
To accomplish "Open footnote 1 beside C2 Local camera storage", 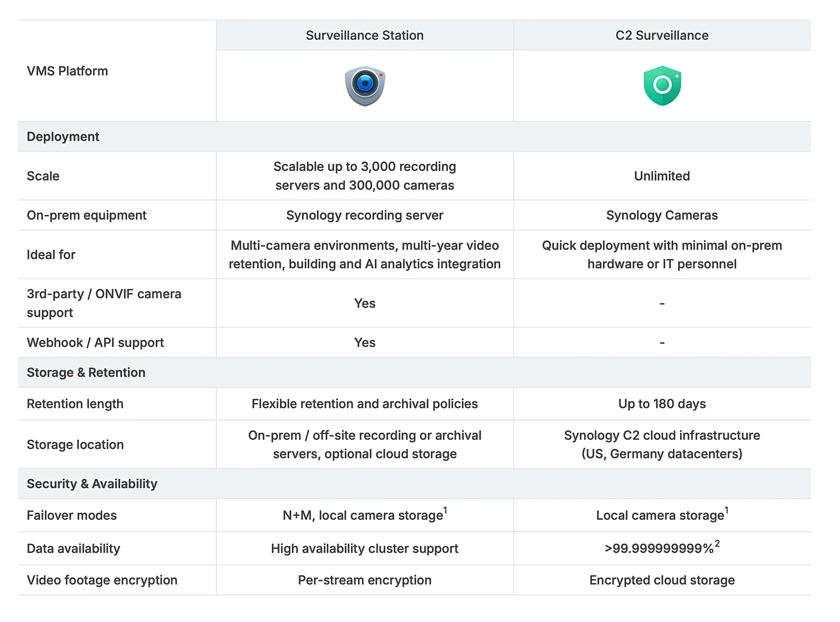I will point(726,510).
